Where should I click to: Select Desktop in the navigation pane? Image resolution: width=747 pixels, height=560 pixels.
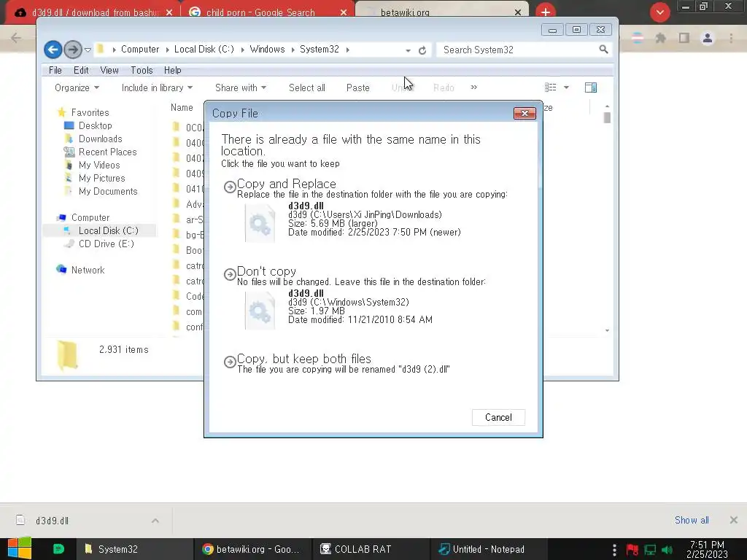96,125
